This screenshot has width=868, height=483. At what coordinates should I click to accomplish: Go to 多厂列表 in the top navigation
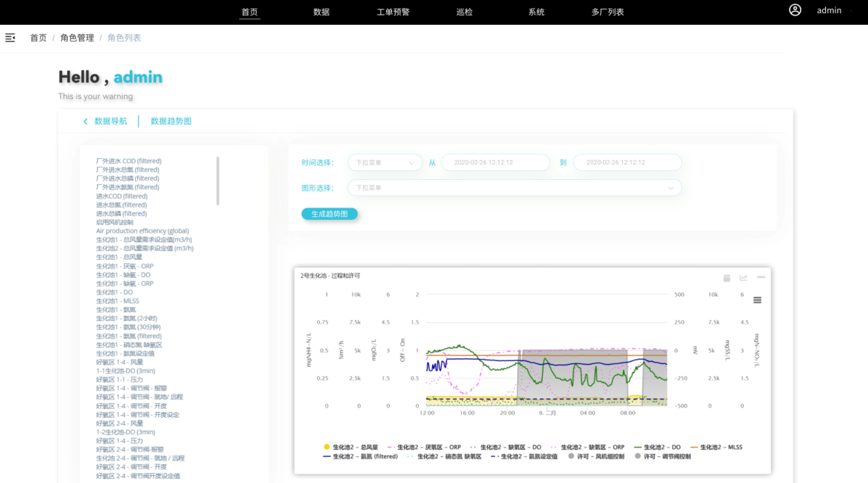608,12
